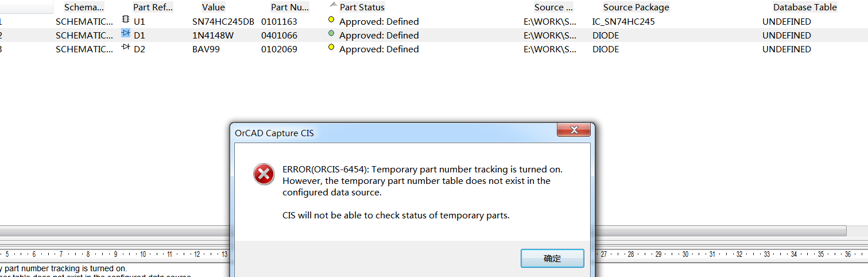Click the diode symbol icon beside D2
This screenshot has width=868, height=277.
click(x=126, y=47)
